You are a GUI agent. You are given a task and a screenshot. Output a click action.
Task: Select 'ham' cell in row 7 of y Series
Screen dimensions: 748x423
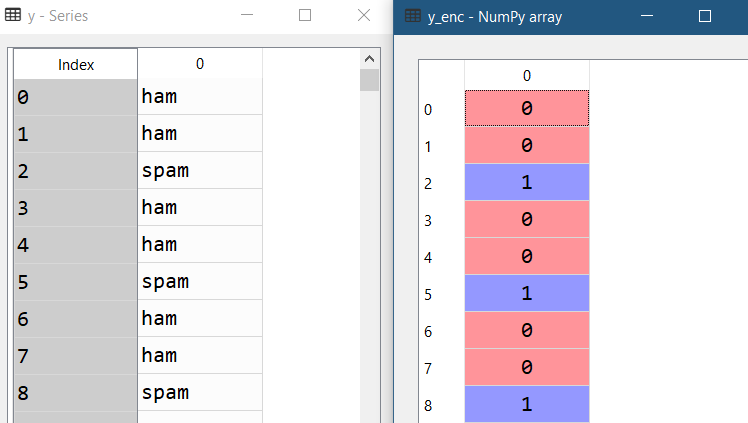[200, 355]
